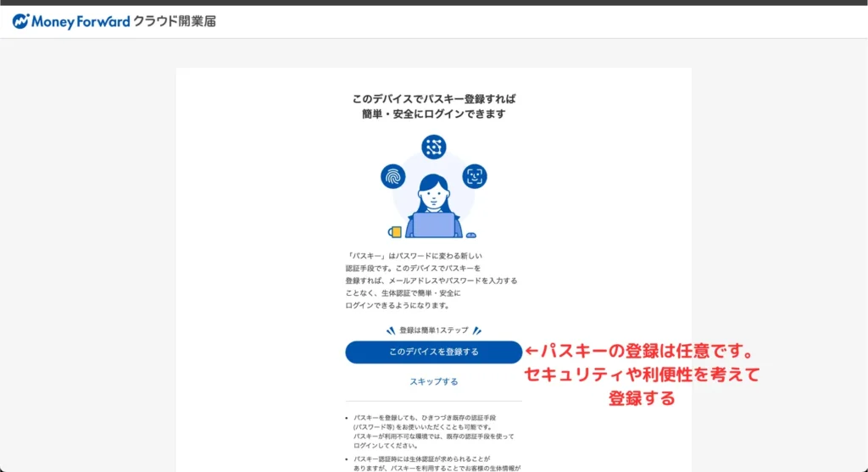
Task: Click the red セキュリティや利便性を考えて annotation
Action: click(x=642, y=375)
